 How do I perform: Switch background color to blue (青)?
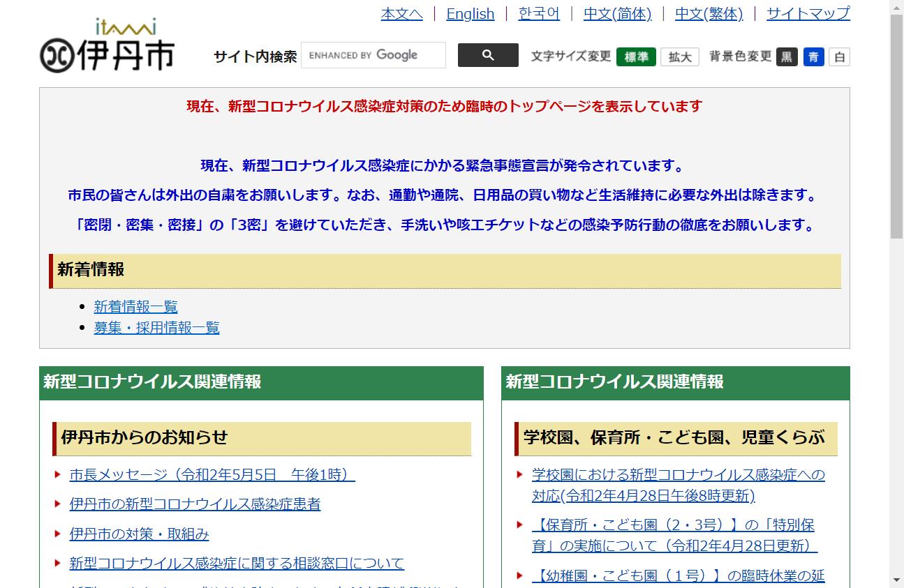point(813,57)
